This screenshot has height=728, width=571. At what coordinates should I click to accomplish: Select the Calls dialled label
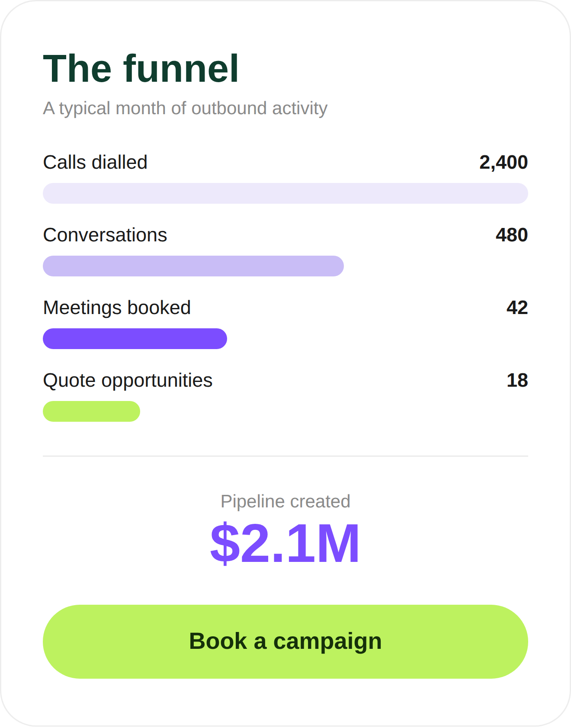(x=95, y=162)
